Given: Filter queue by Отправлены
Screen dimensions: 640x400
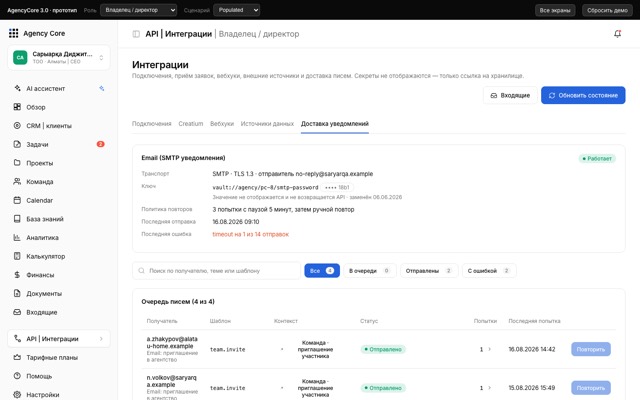Looking at the screenshot, I should point(429,271).
